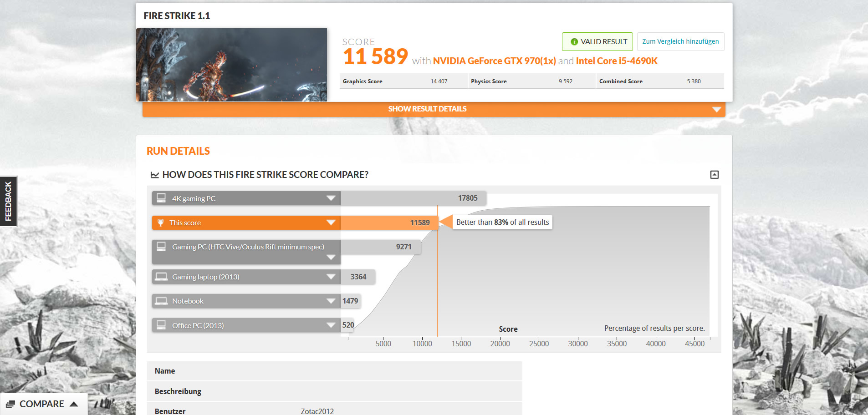
Task: Click the Fire Strike 1.1 title
Action: (x=177, y=16)
